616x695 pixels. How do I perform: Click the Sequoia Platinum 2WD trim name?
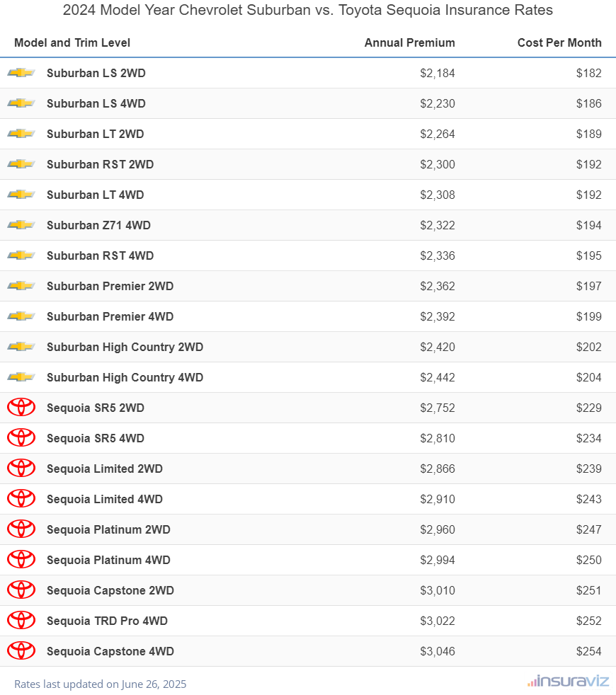tap(108, 529)
